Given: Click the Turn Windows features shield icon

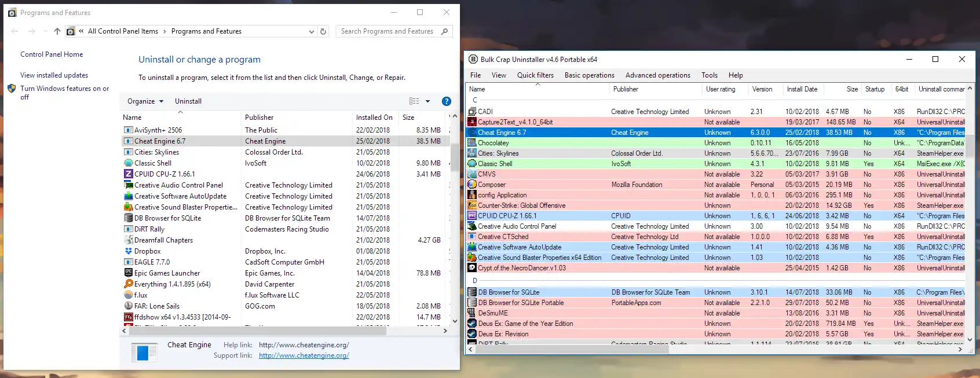Looking at the screenshot, I should pos(12,89).
